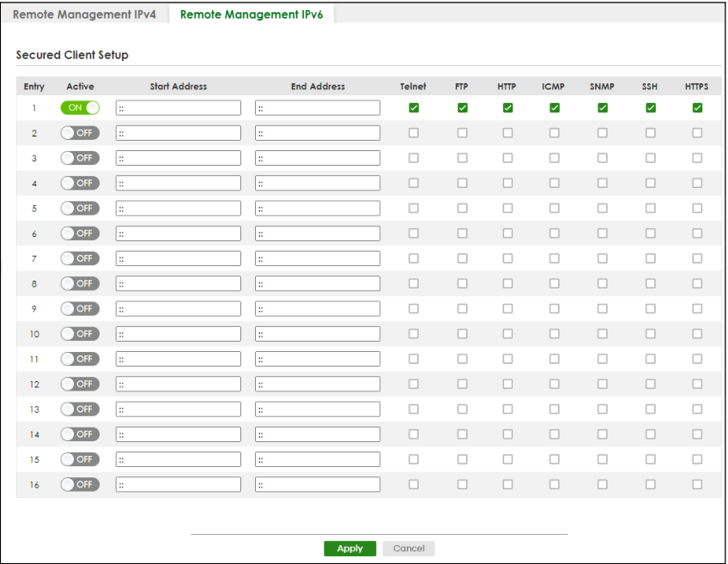728x564 pixels.
Task: Turn off the Active switch for entry 1
Action: [x=80, y=107]
